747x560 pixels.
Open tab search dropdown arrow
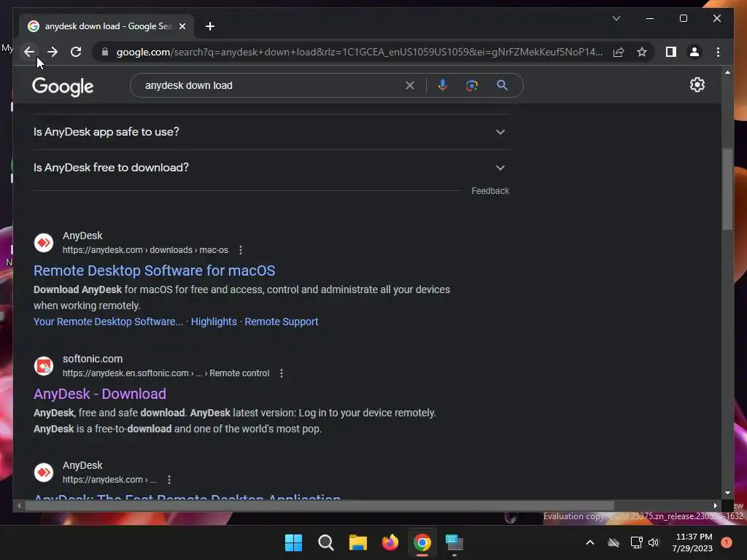(616, 18)
